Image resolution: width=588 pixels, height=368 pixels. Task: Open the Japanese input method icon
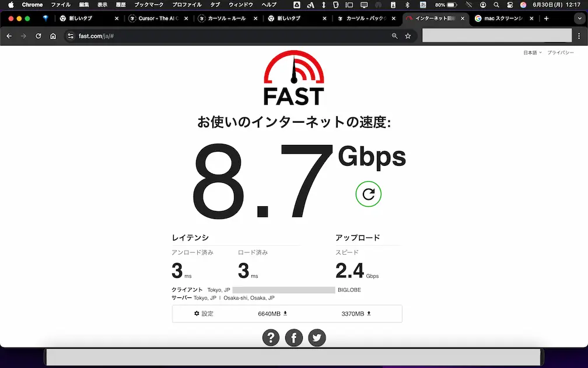422,5
